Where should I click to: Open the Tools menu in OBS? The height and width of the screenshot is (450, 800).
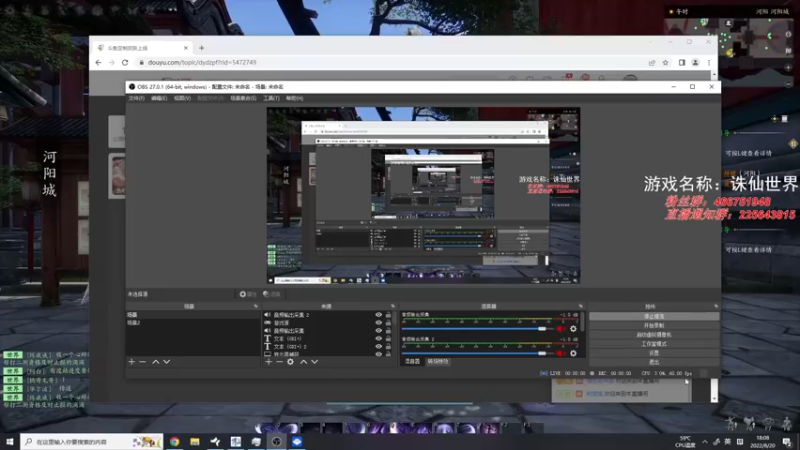point(271,98)
